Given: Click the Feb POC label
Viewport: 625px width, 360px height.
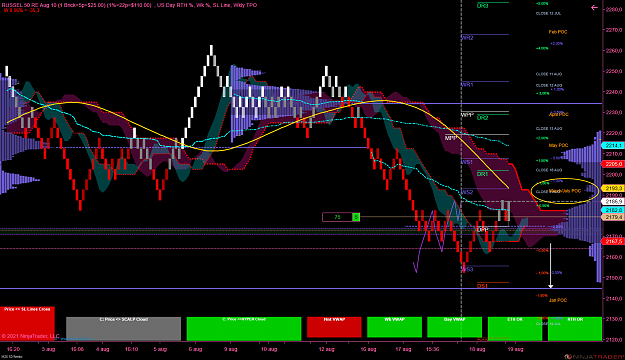Looking at the screenshot, I should click(558, 32).
